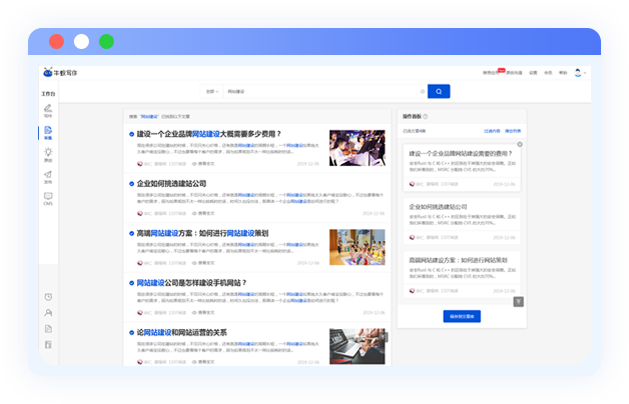Remove the first selected article with X icon
This screenshot has height=404, width=629.
pos(519,145)
